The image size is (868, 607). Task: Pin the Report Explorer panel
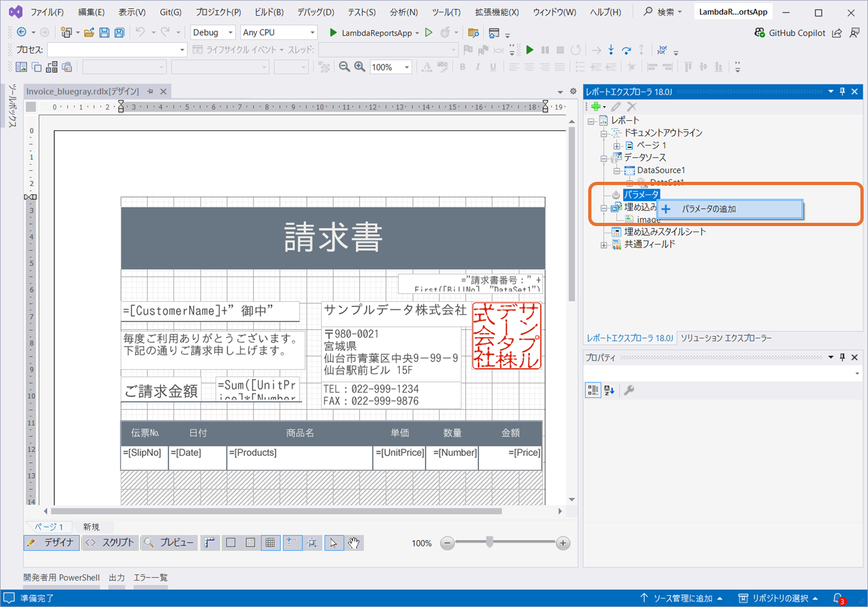point(843,92)
